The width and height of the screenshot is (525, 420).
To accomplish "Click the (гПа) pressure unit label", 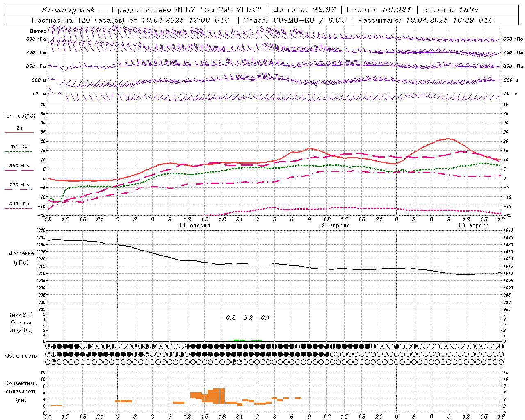I will tap(21, 263).
